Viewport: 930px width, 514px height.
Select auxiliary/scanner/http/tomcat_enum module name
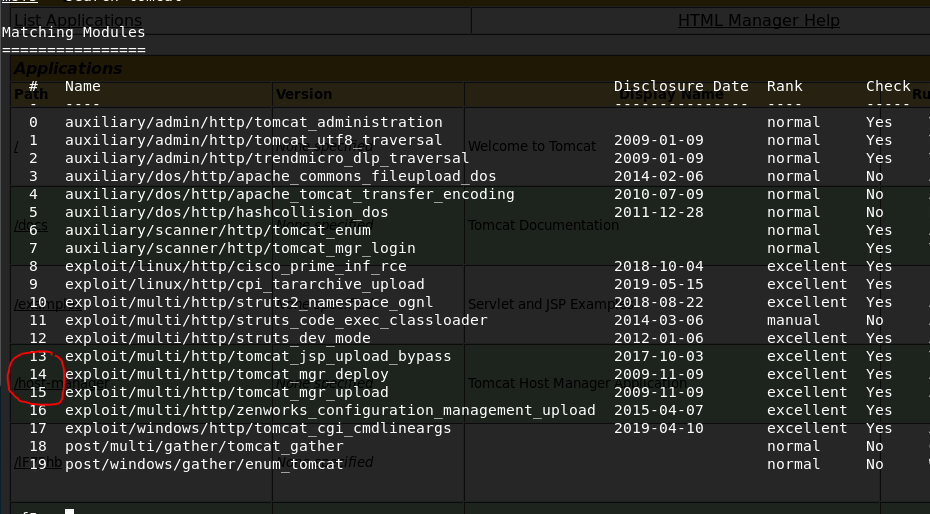(x=218, y=230)
